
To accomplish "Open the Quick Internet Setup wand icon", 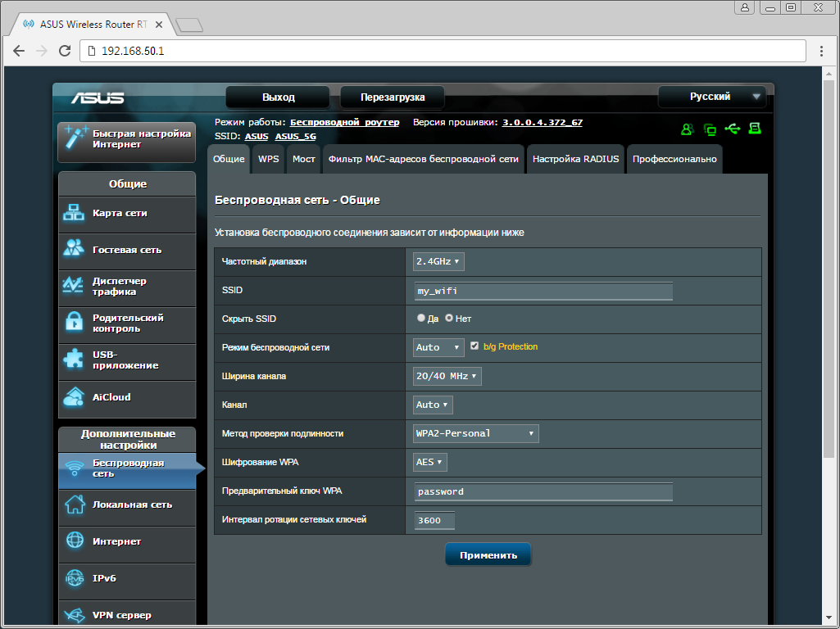I will point(75,138).
